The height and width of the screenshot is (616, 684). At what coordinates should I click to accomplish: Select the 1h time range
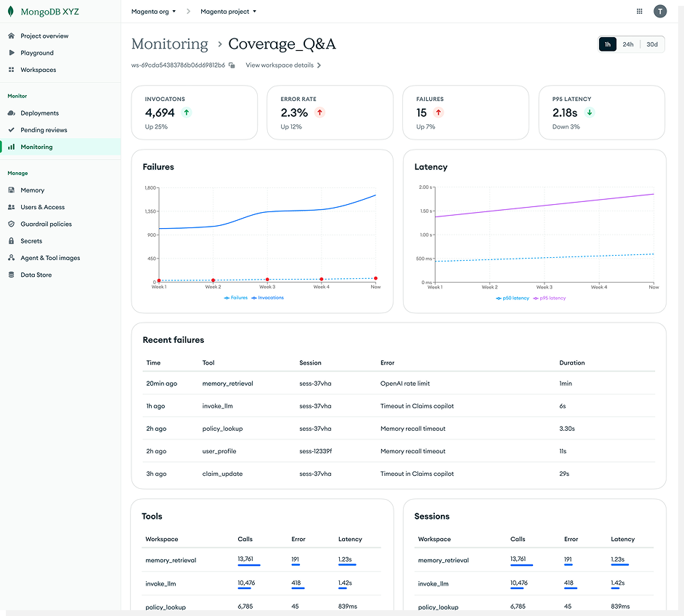[x=608, y=44]
